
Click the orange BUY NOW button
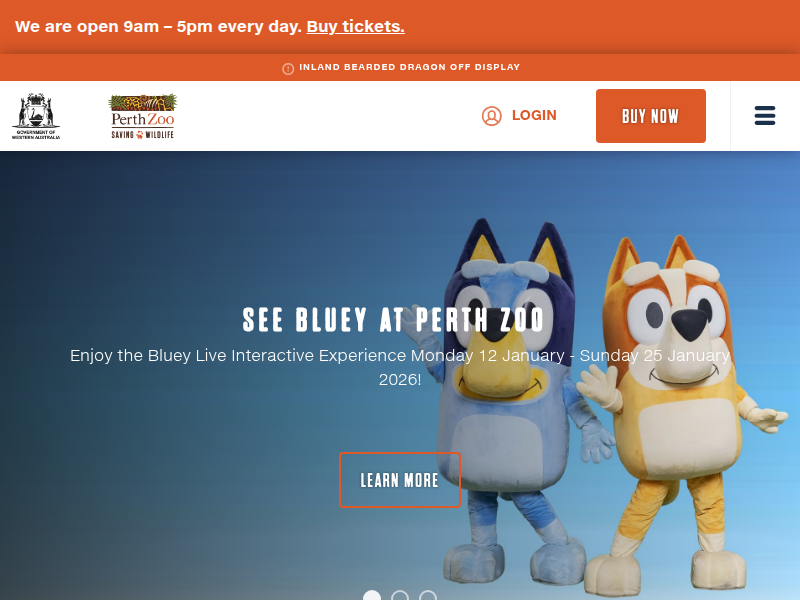pos(651,116)
